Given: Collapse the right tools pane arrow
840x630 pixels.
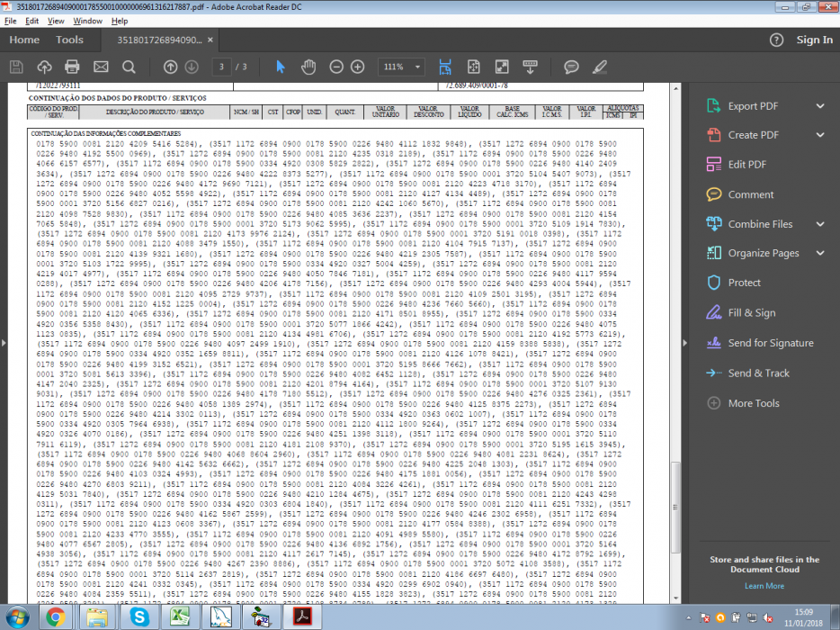Looking at the screenshot, I should coord(684,343).
